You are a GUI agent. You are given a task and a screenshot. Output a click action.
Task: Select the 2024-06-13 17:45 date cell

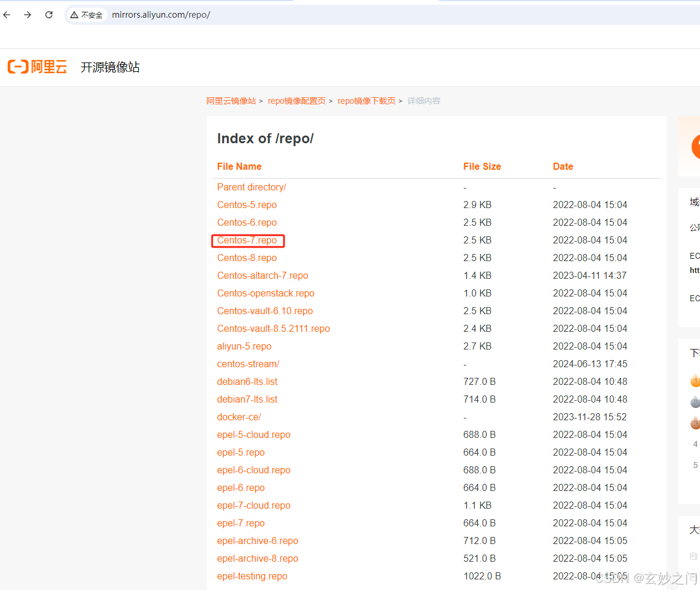(590, 364)
